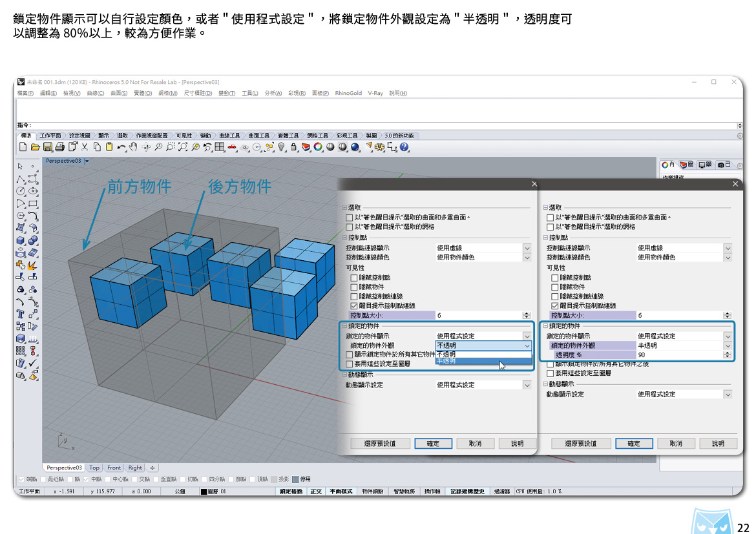Click the red car icon in toolbar
This screenshot has height=534, width=756.
pyautogui.click(x=233, y=147)
